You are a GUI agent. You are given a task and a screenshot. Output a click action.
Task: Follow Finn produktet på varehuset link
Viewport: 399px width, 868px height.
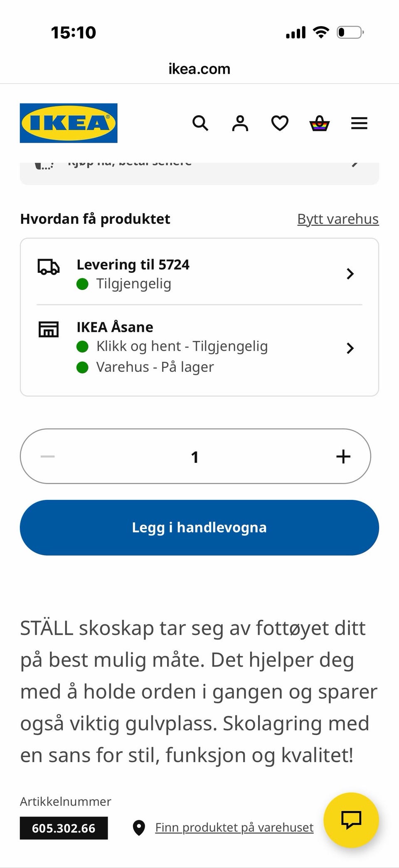(234, 827)
